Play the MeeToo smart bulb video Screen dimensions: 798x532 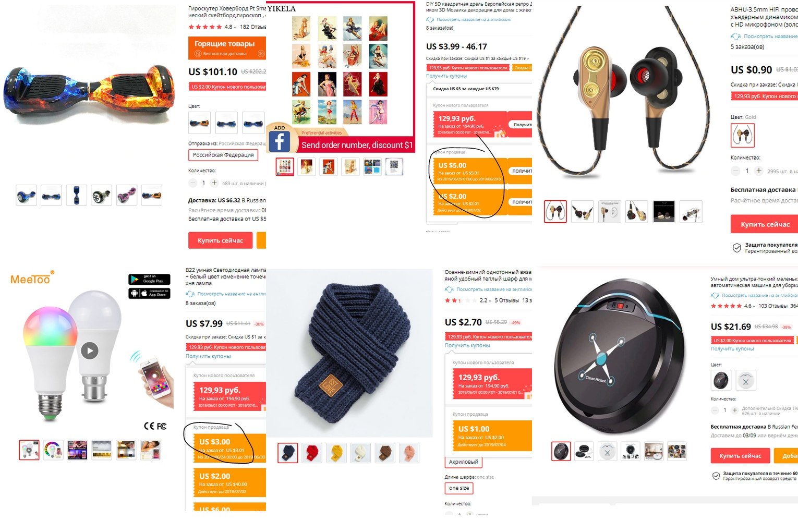tap(90, 350)
